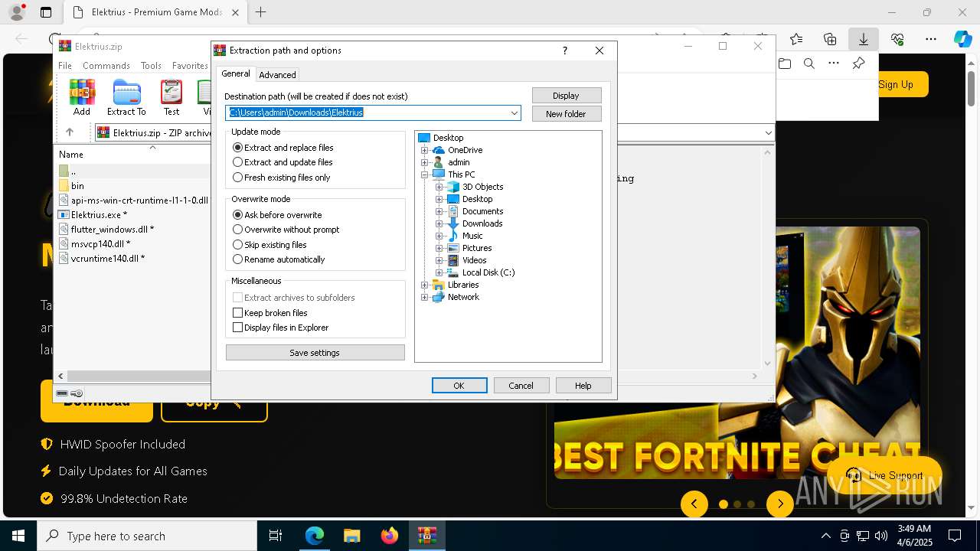Expand the Network tree node
980x551 pixels.
click(425, 297)
